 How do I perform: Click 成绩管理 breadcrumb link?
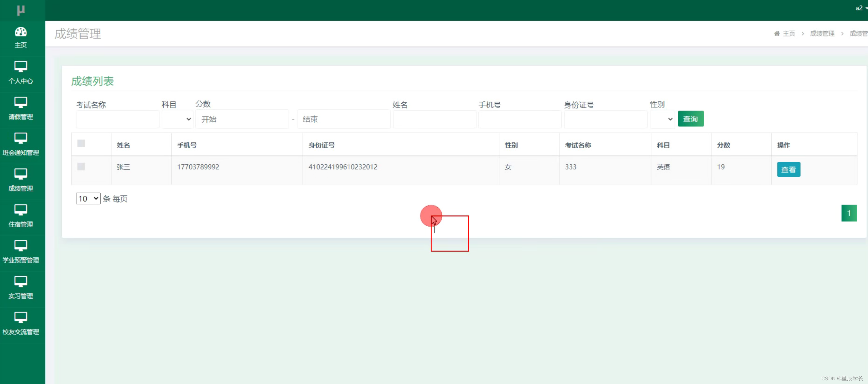pyautogui.click(x=822, y=33)
